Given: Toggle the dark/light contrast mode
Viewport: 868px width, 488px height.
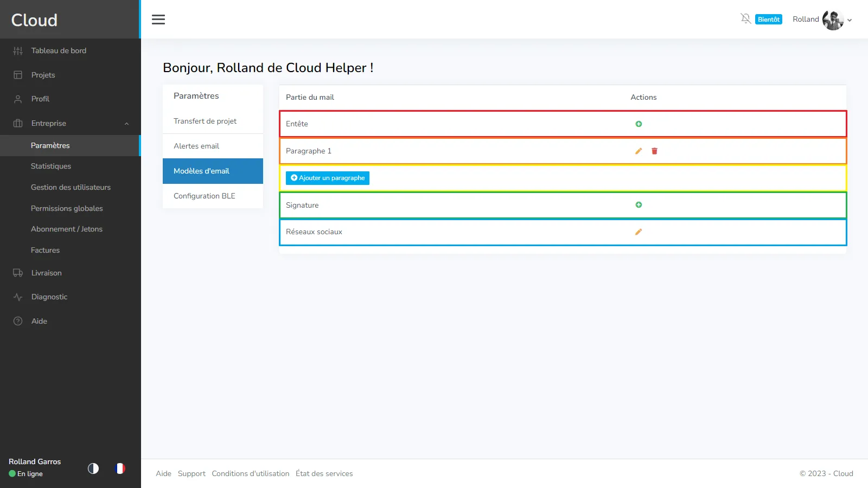Looking at the screenshot, I should [x=93, y=468].
